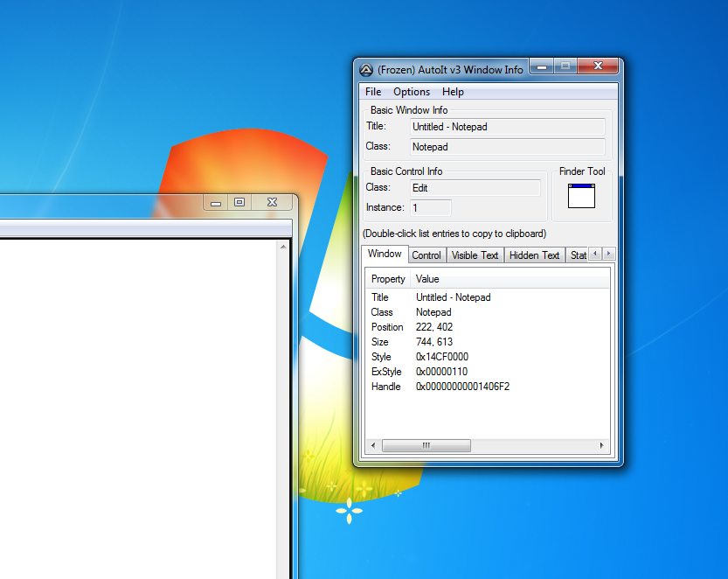Switch to the Visible Text tab
The height and width of the screenshot is (579, 728).
pyautogui.click(x=475, y=255)
